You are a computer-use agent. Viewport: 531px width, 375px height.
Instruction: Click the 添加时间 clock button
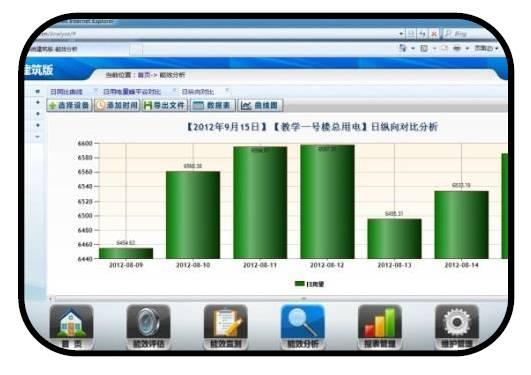117,105
